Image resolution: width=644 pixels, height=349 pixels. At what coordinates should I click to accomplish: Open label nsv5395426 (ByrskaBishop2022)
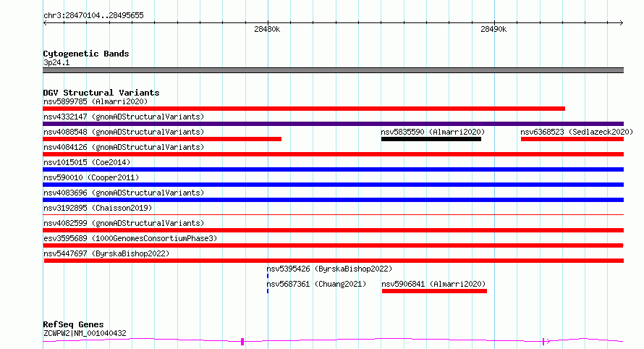329,269
